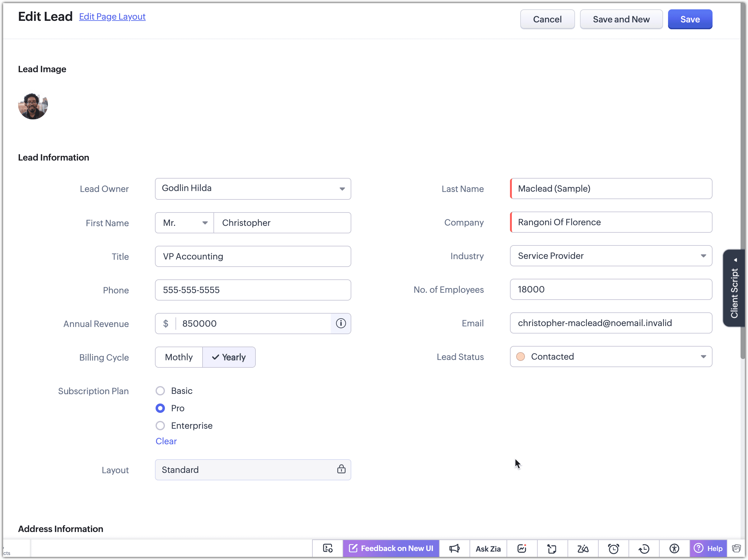The width and height of the screenshot is (748, 560).
Task: Open the Industry dropdown
Action: [703, 256]
